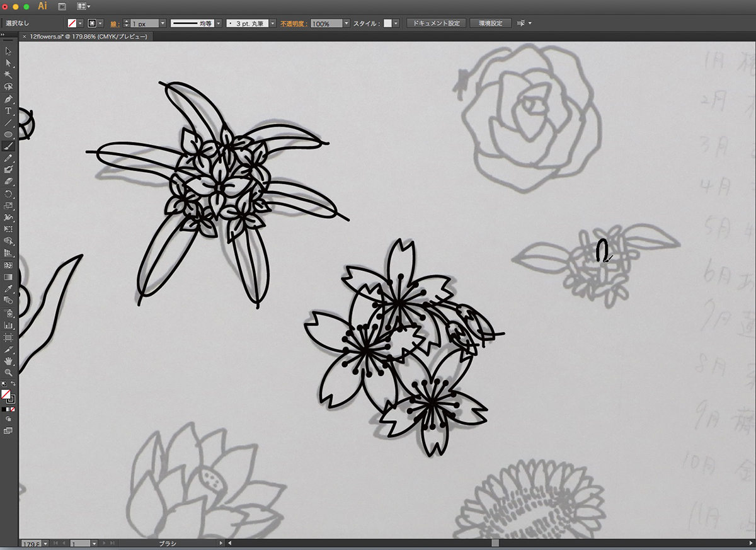Viewport: 756px width, 550px height.
Task: Select the Pen tool
Action: [8, 99]
